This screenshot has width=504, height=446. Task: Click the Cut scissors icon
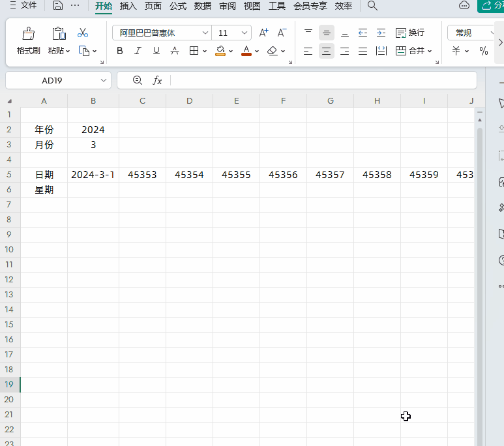83,33
